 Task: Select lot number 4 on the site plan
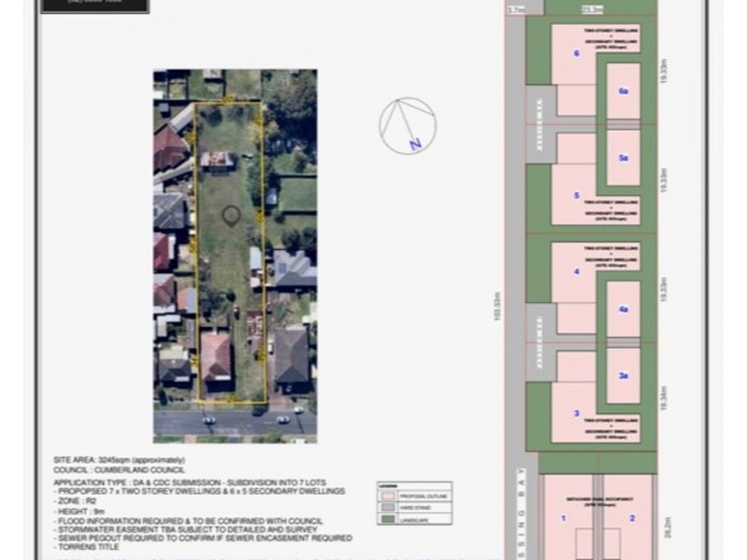coord(577,272)
